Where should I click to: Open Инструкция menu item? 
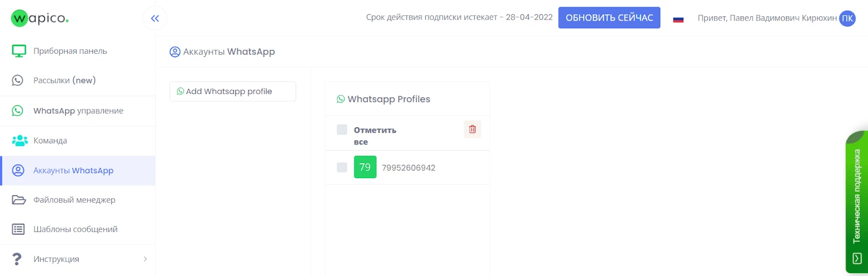click(x=78, y=259)
